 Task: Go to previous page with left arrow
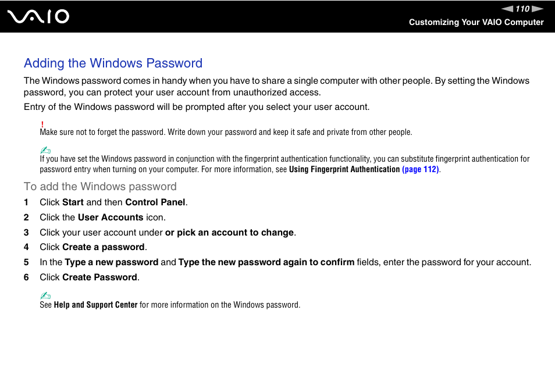[x=507, y=9]
